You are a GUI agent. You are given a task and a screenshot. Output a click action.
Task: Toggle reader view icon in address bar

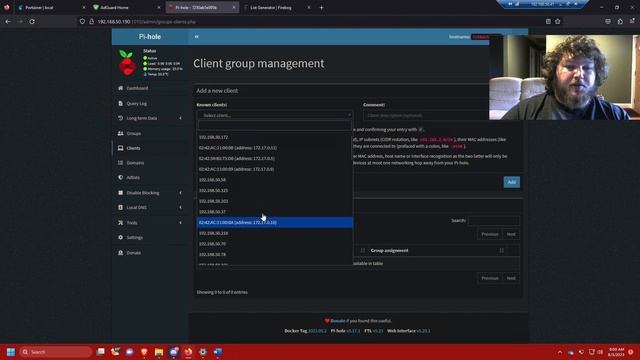click(548, 22)
